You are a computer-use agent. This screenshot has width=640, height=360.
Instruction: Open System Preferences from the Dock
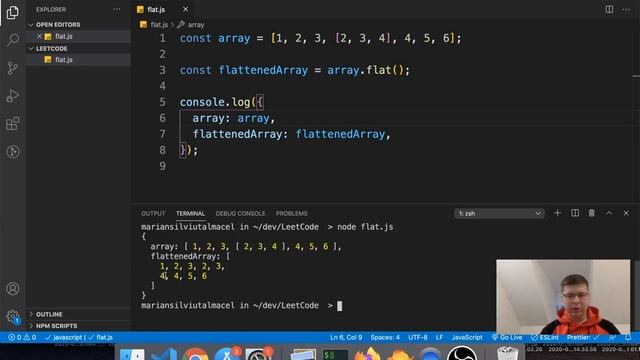click(259, 353)
